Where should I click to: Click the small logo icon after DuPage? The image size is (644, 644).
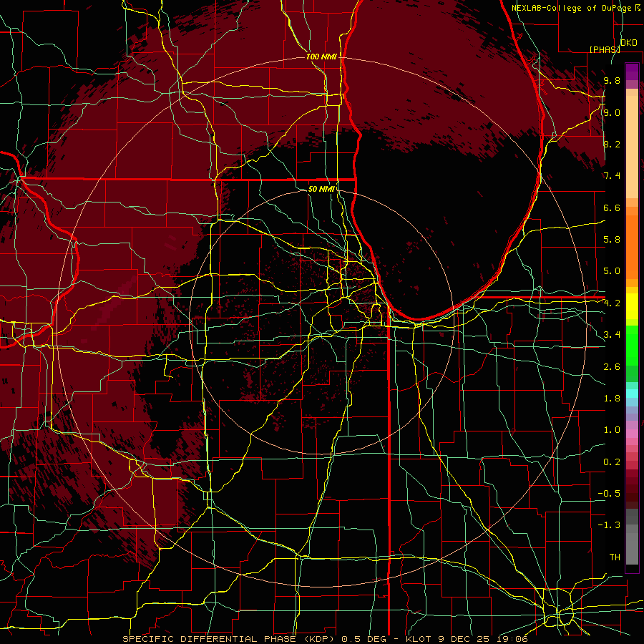tap(638, 7)
